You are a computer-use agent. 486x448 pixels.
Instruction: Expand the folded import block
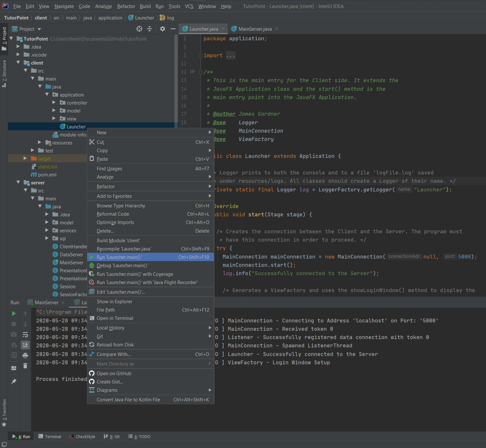pyautogui.click(x=201, y=56)
